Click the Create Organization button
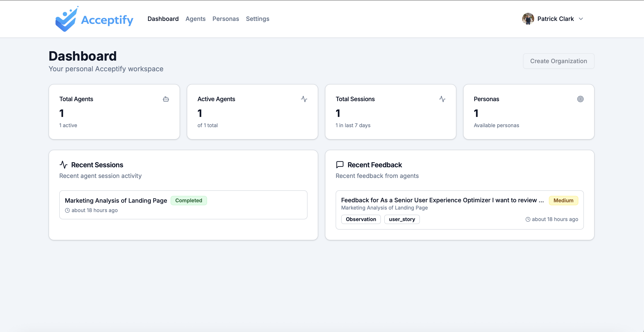This screenshot has width=644, height=332. pyautogui.click(x=558, y=61)
